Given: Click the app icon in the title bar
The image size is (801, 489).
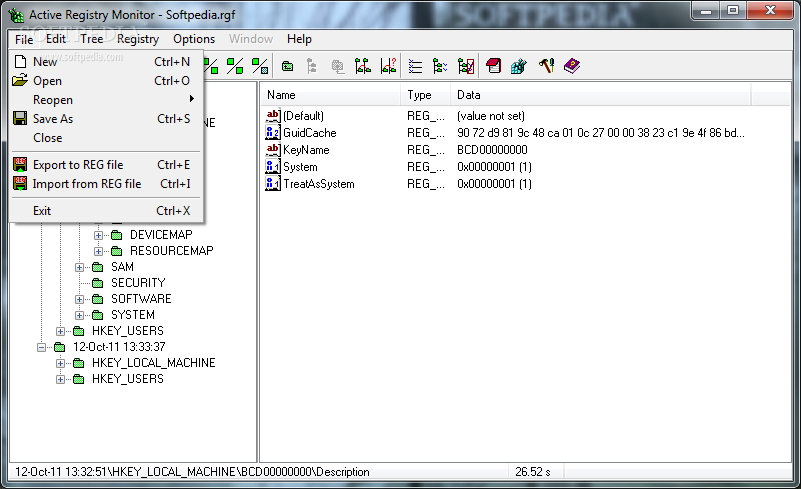Looking at the screenshot, I should [x=16, y=15].
